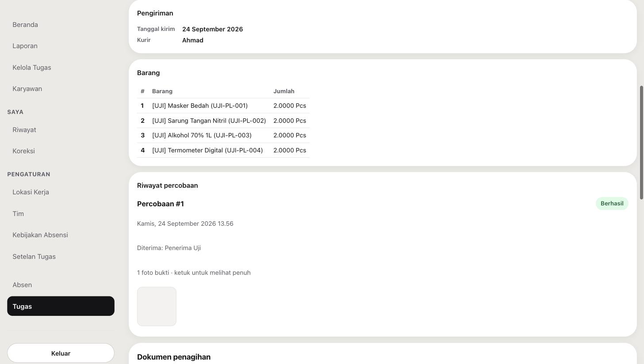Viewport: 644px width, 364px height.
Task: Click the vertical page scrollbar
Action: (642, 142)
